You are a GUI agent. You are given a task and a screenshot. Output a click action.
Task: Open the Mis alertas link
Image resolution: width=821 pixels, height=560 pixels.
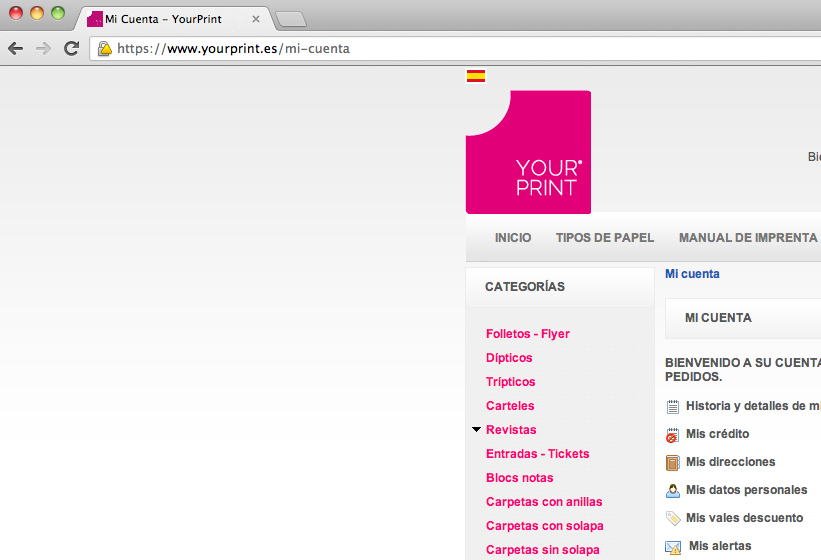tap(720, 546)
